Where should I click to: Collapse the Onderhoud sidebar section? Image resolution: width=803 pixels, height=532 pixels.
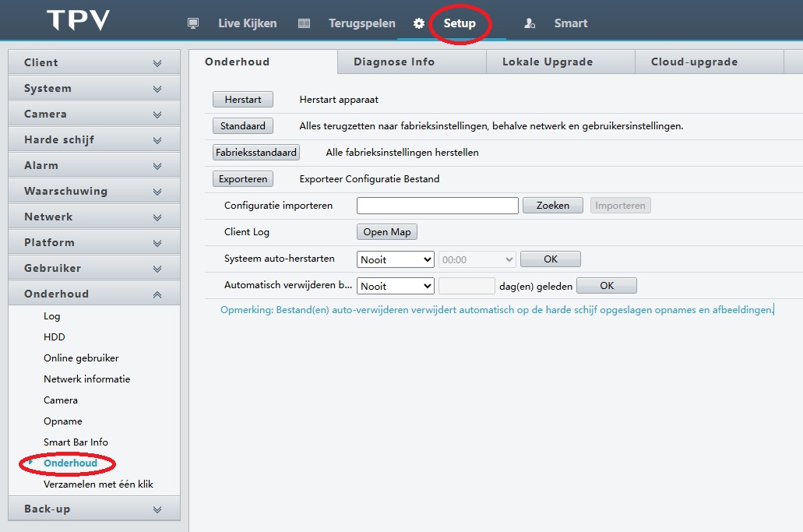pyautogui.click(x=93, y=294)
